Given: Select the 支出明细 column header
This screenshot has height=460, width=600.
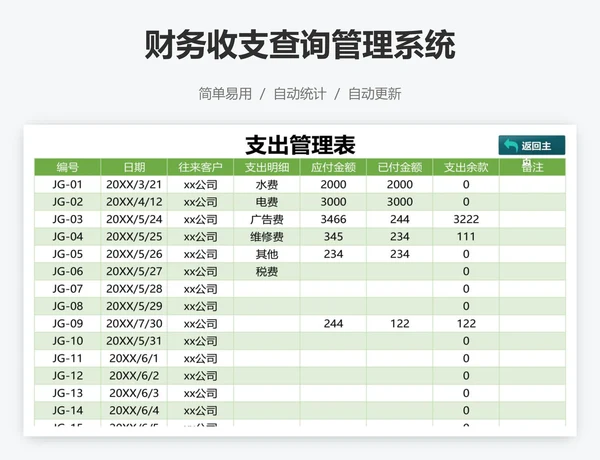Looking at the screenshot, I should point(267,167).
